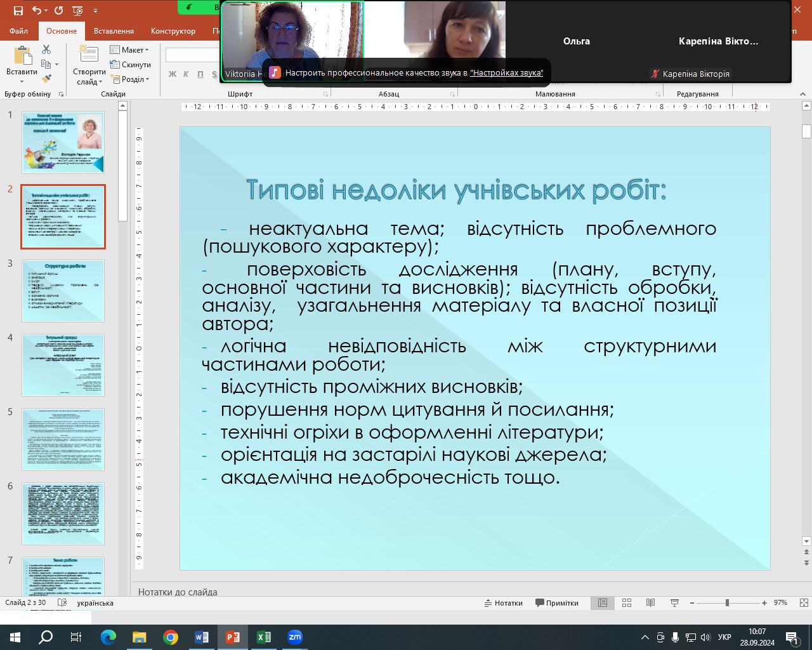The height and width of the screenshot is (650, 812).
Task: Open Reading View from status bar
Action: 650,603
